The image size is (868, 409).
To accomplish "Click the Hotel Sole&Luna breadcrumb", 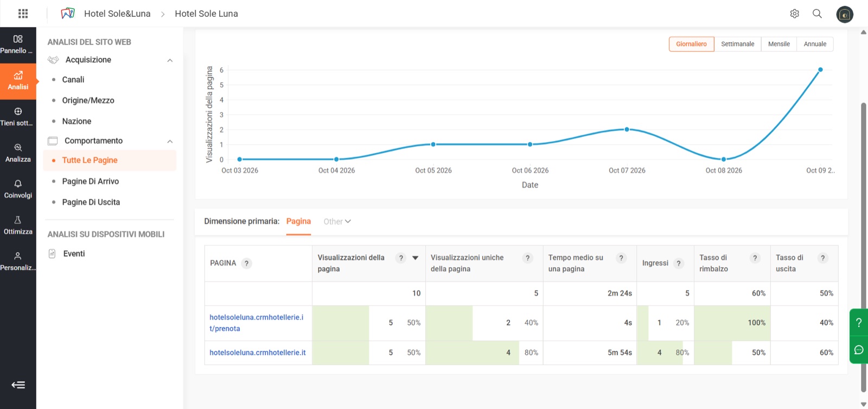I will tap(117, 14).
